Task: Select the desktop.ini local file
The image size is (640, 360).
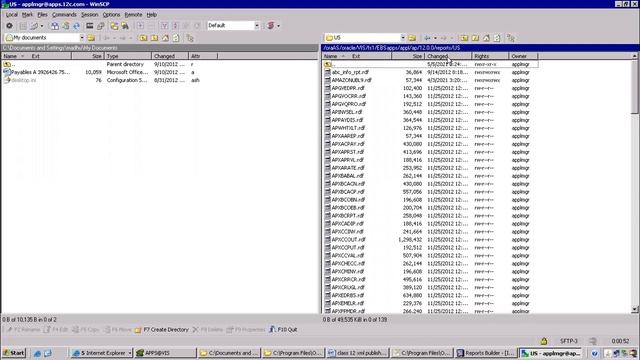Action: [23, 80]
